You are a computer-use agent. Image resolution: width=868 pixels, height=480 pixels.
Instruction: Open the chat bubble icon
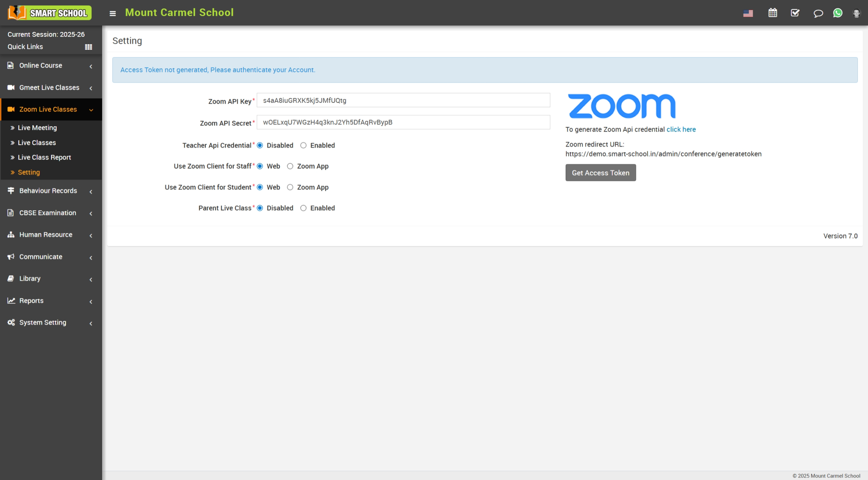click(x=818, y=13)
